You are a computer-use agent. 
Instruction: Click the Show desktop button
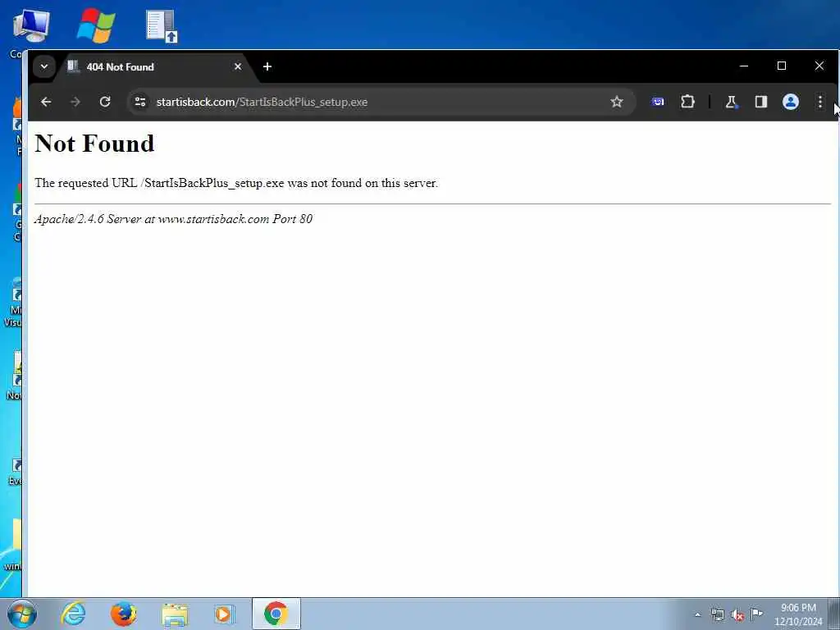(834, 614)
